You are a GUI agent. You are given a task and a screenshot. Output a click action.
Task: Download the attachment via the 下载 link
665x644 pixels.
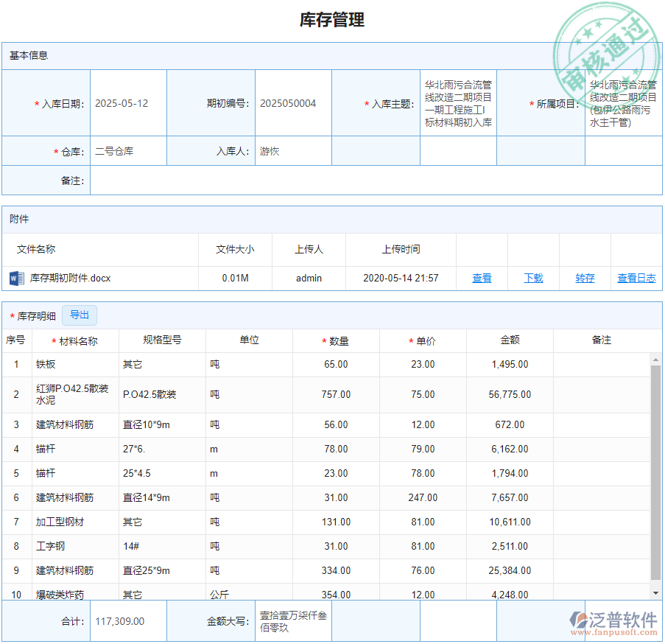click(x=532, y=278)
